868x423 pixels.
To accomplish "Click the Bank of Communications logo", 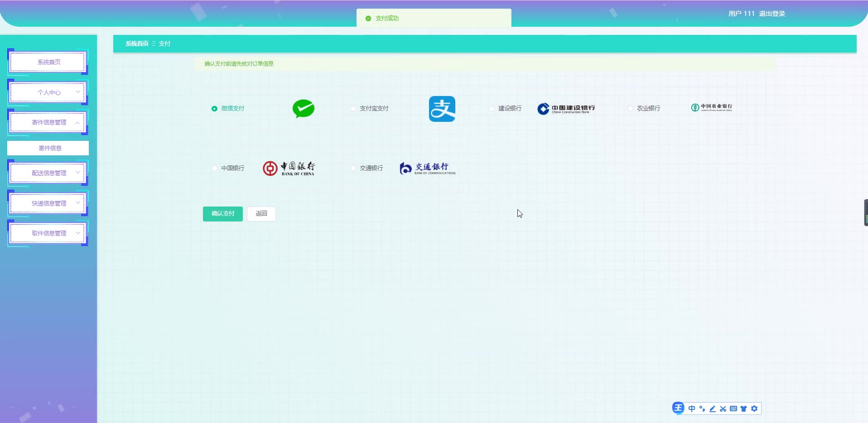I will (x=428, y=168).
